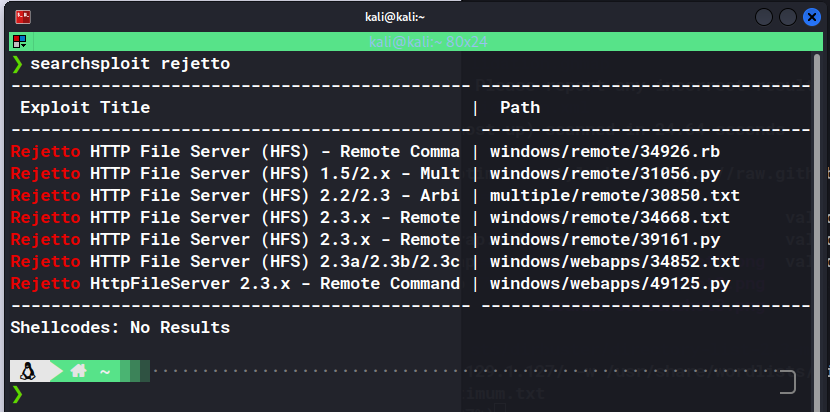Click the 'searchsploit rejetto' command text
Image resolution: width=830 pixels, height=412 pixels.
pyautogui.click(x=130, y=64)
